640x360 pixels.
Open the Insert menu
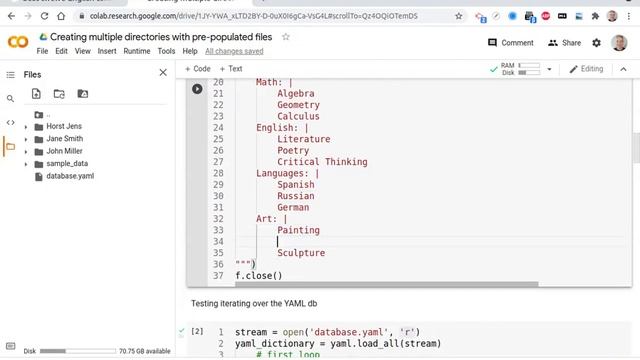(x=107, y=51)
